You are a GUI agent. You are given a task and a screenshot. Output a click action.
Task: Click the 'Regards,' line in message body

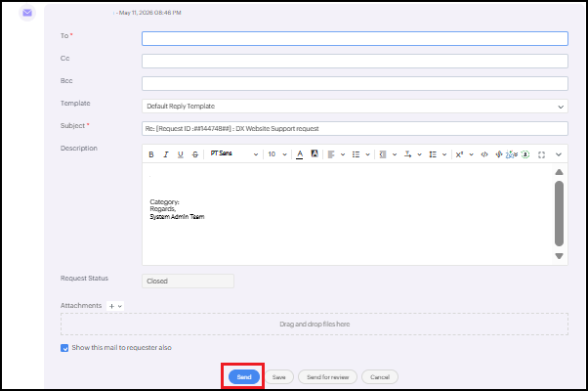pos(163,209)
